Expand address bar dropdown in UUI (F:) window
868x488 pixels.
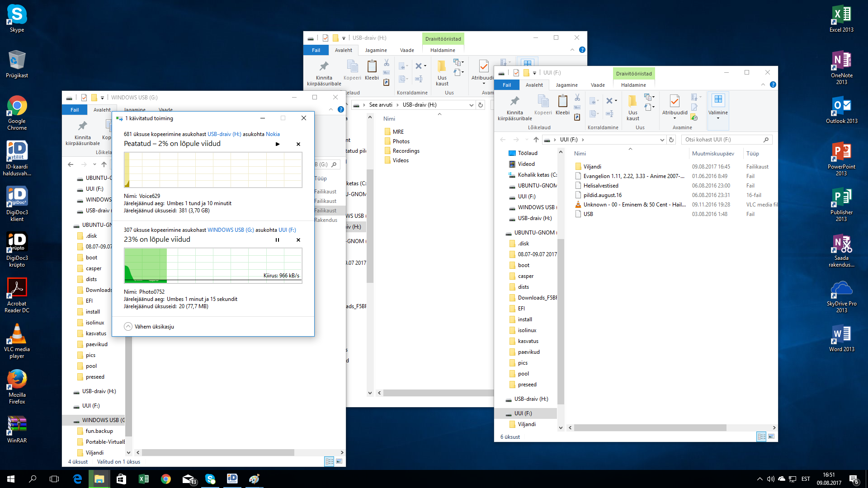click(662, 140)
